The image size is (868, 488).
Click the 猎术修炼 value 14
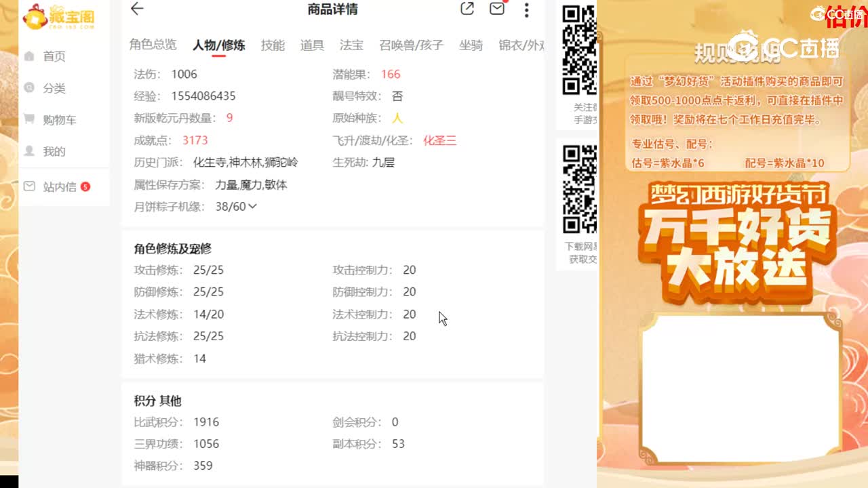coord(199,359)
